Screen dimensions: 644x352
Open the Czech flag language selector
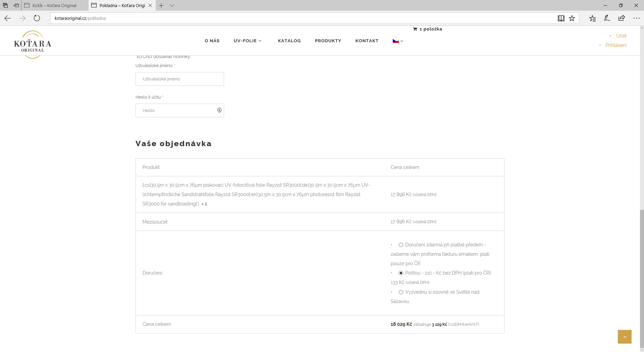point(398,41)
